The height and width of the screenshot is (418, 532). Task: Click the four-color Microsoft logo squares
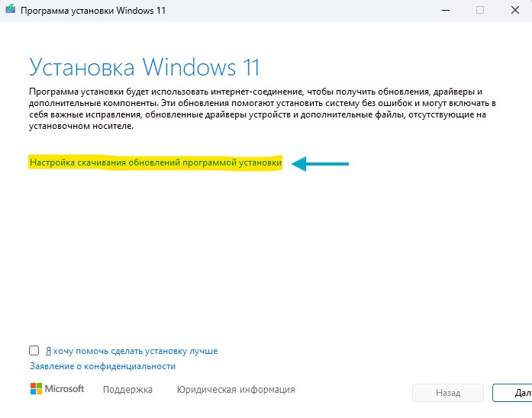[x=36, y=389]
